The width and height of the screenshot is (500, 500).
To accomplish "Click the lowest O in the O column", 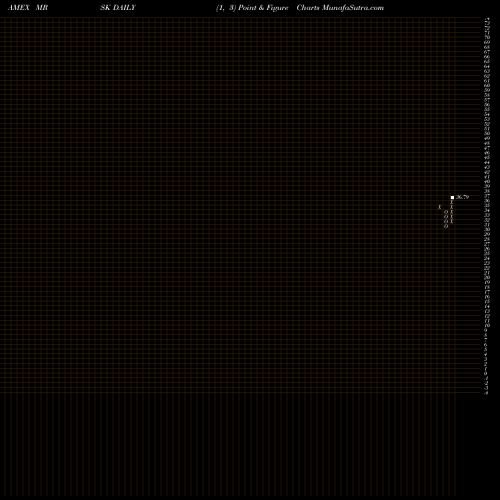I will click(x=446, y=226).
